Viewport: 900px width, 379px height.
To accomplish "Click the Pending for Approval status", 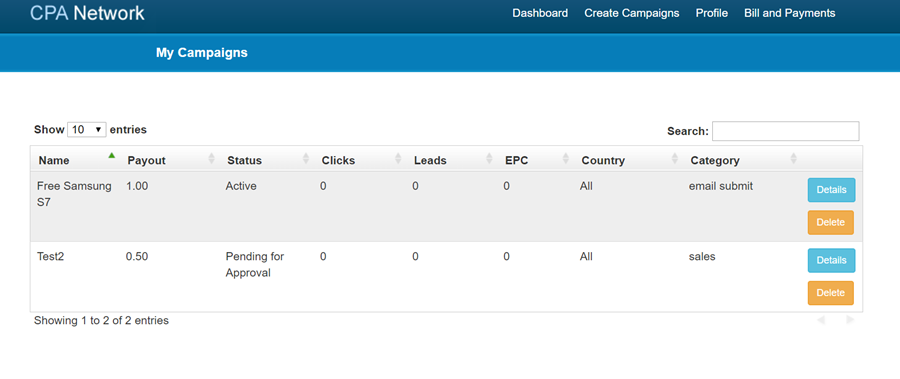I will coord(255,265).
